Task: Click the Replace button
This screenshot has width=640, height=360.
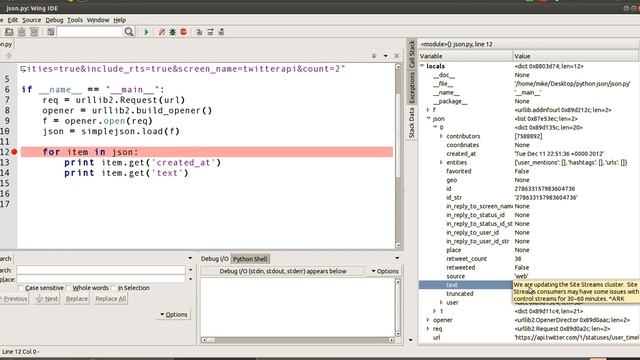Action: [x=77, y=299]
